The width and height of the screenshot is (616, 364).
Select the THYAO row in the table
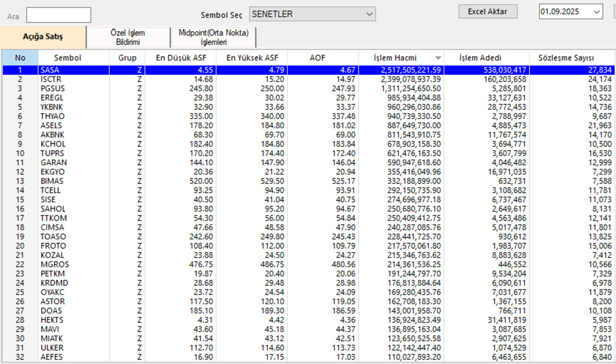coord(308,117)
